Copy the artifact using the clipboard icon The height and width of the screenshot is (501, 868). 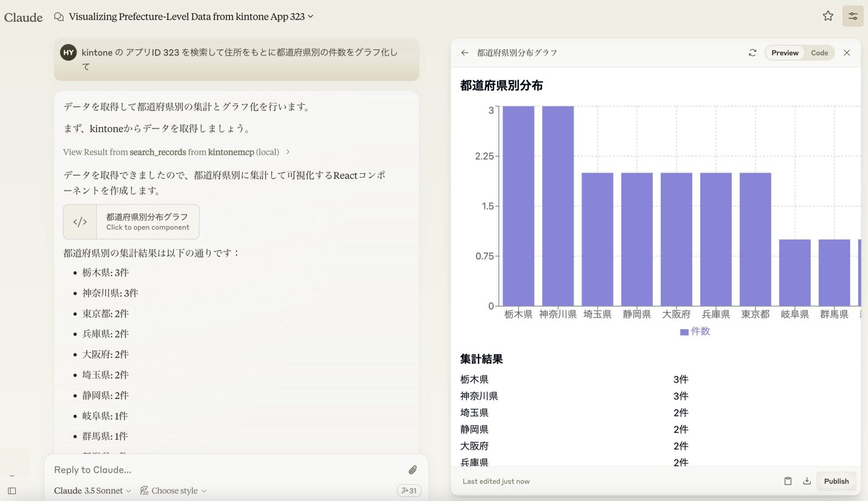point(788,481)
